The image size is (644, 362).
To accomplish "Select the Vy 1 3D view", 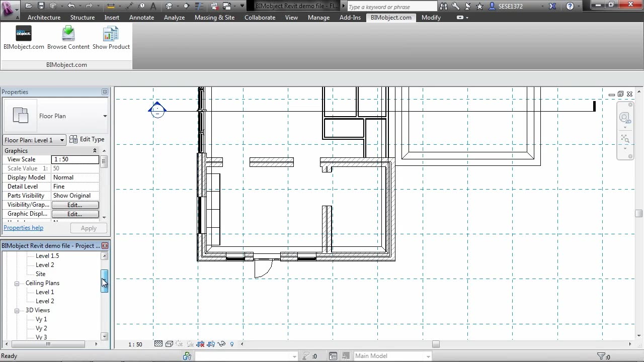I will click(x=41, y=319).
